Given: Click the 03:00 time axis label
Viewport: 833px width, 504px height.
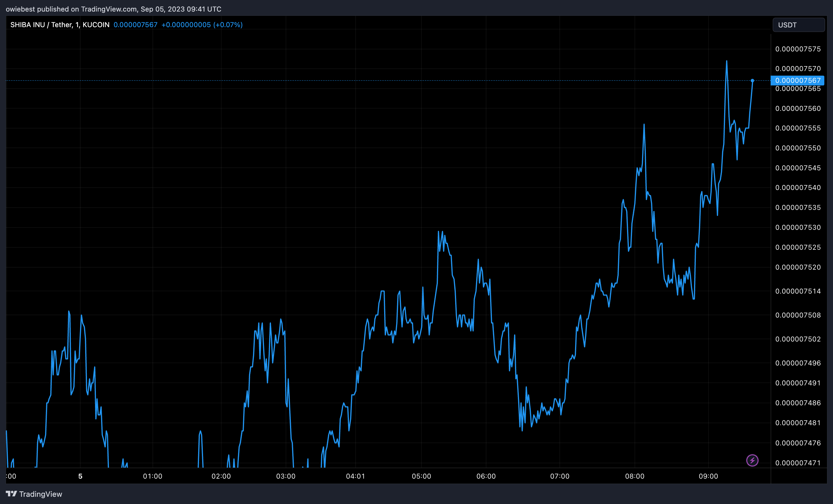Looking at the screenshot, I should tap(286, 476).
